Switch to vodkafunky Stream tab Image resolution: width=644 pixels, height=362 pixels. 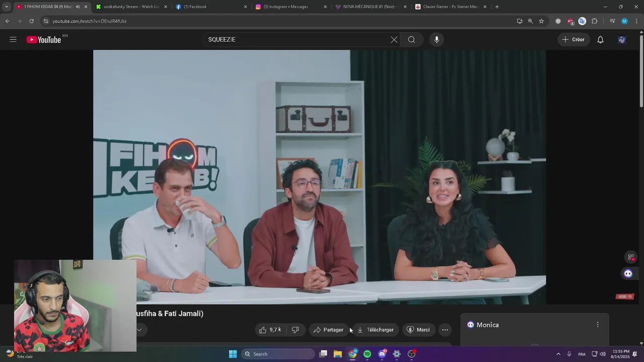tap(131, 7)
